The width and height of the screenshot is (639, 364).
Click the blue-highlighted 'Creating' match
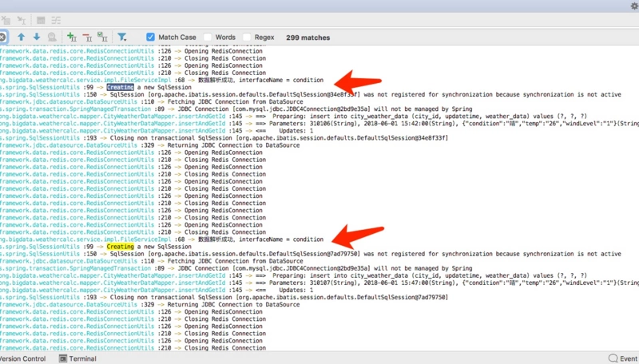121,87
